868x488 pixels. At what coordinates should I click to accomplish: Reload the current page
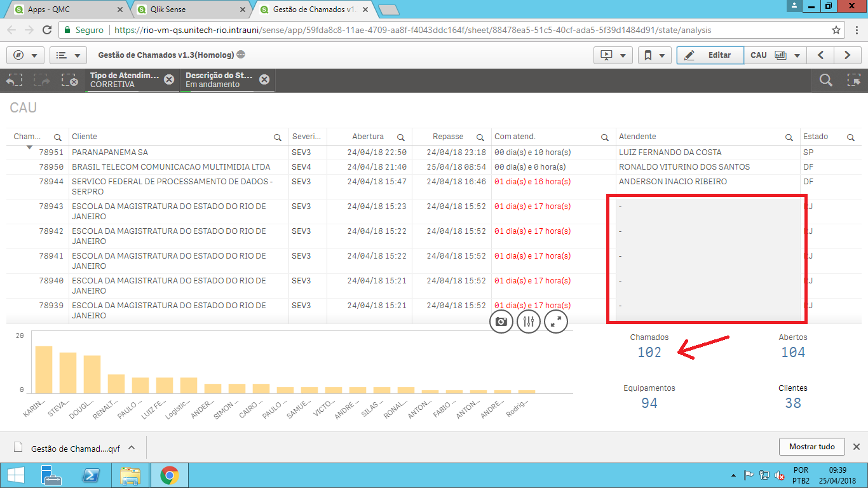(46, 30)
